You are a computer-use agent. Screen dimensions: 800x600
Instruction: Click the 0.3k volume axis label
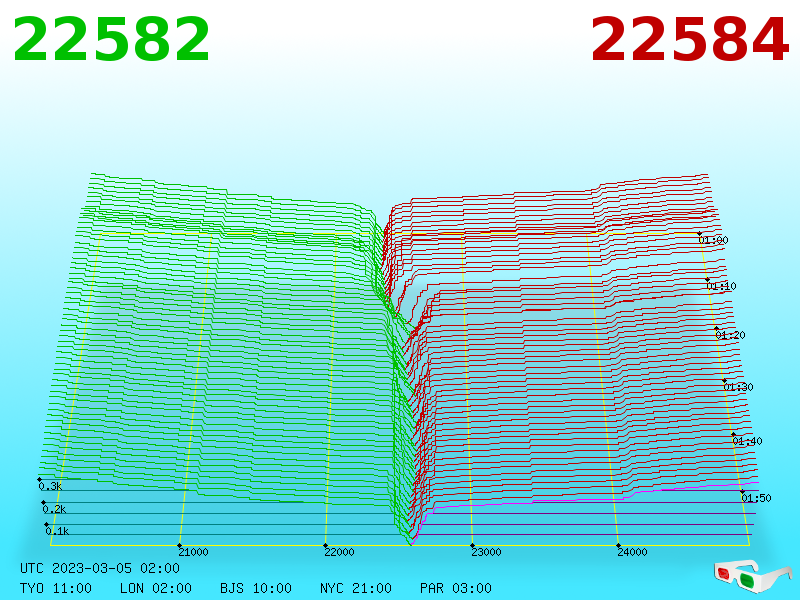pyautogui.click(x=50, y=486)
